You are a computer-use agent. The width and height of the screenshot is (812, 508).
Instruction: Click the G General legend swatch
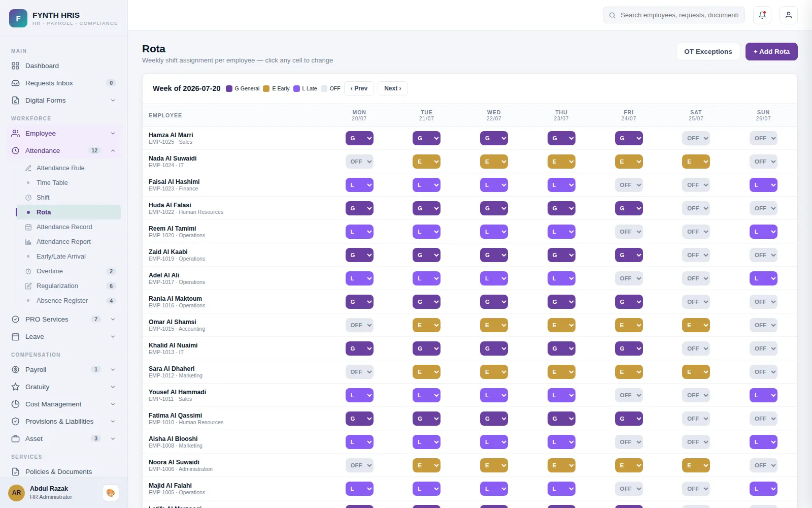229,88
